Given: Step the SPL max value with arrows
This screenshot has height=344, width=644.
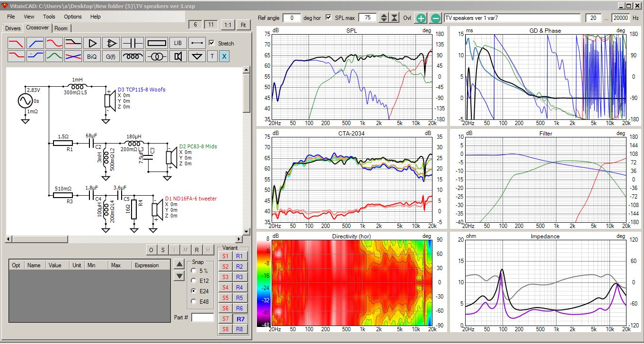Looking at the screenshot, I should click(x=384, y=18).
